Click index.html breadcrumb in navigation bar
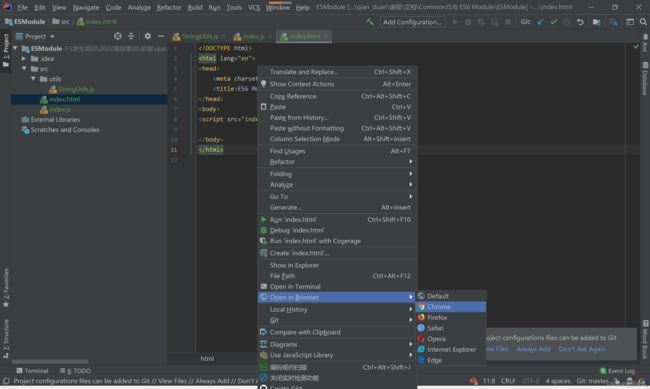Viewport: 650px width, 389px height. (x=97, y=22)
